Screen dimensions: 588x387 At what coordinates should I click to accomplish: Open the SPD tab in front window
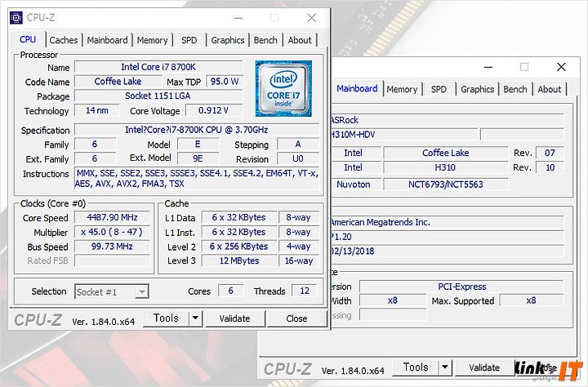click(x=189, y=40)
